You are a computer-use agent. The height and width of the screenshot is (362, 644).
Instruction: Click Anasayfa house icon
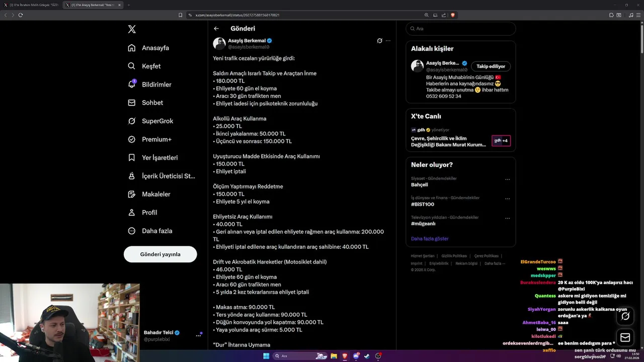click(x=132, y=48)
